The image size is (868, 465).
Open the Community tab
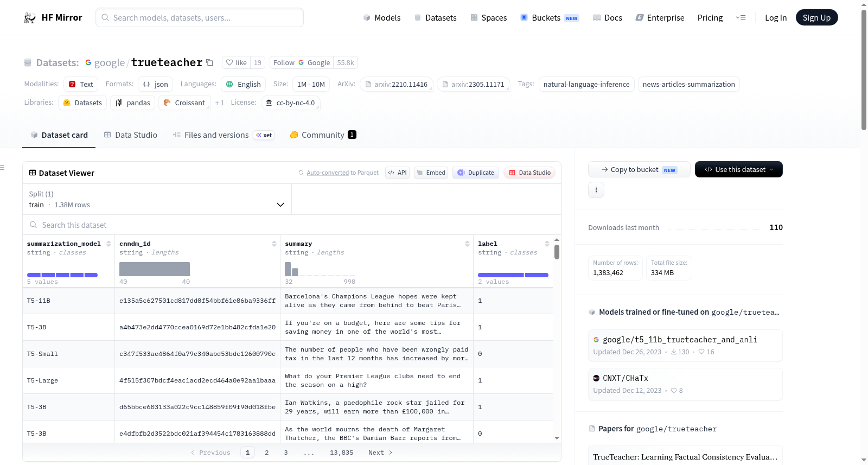click(323, 135)
